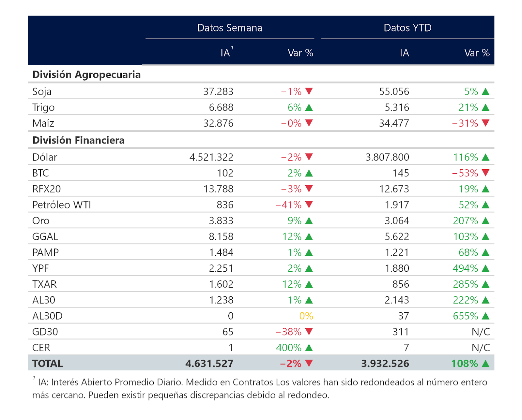Image resolution: width=522 pixels, height=420 pixels.
Task: Click the GGAL YTD variation 103%
Action: [x=466, y=236]
